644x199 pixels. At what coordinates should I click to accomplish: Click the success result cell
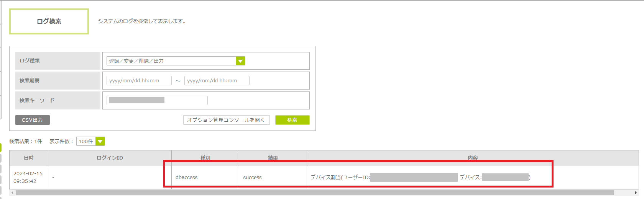pyautogui.click(x=252, y=177)
